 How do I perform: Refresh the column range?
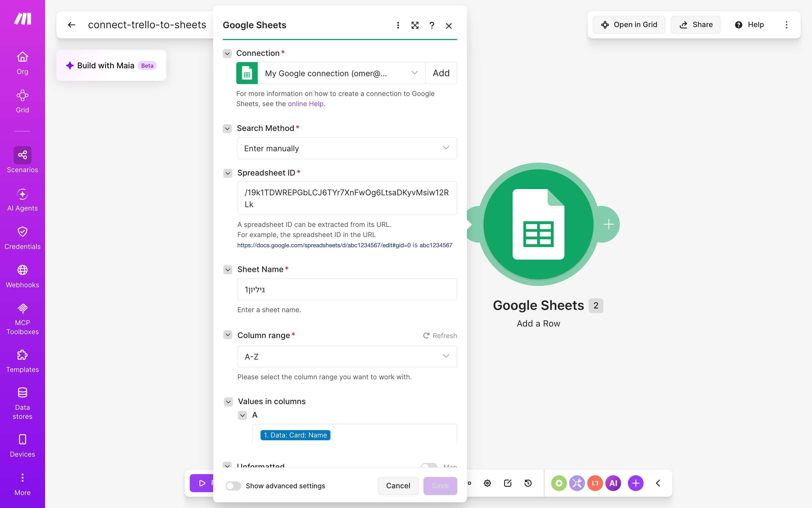440,336
